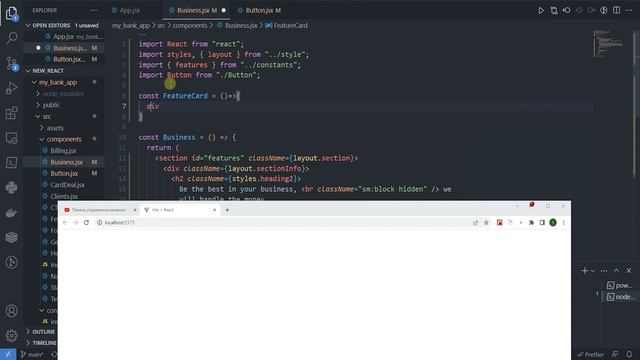The image size is (640, 360).
Task: Open Chrome three-dot menu
Action: pyautogui.click(x=564, y=222)
